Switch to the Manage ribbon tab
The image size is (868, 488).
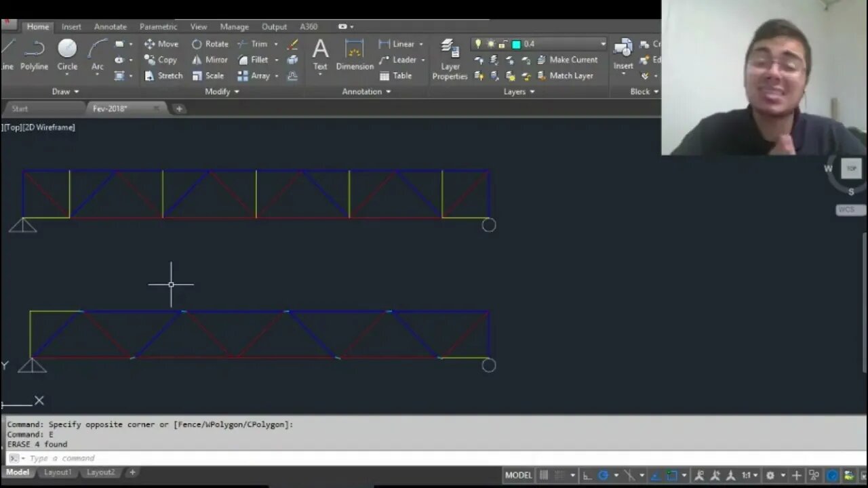pyautogui.click(x=235, y=26)
